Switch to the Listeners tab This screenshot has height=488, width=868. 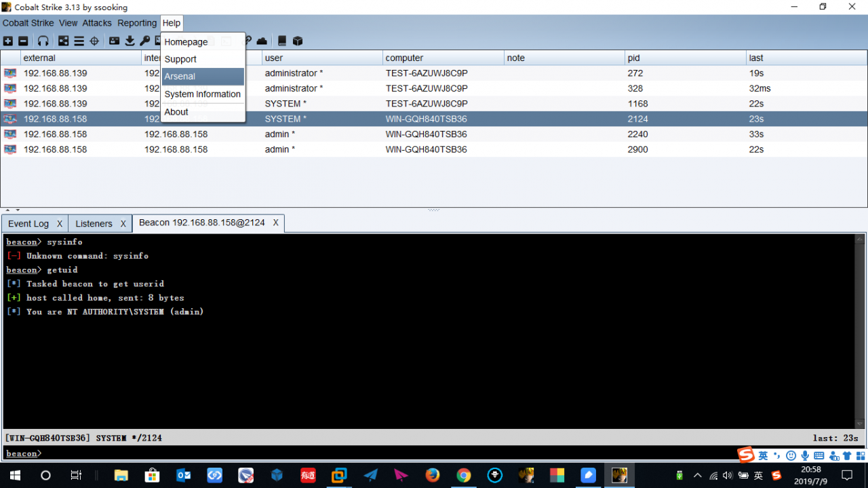[x=94, y=223]
